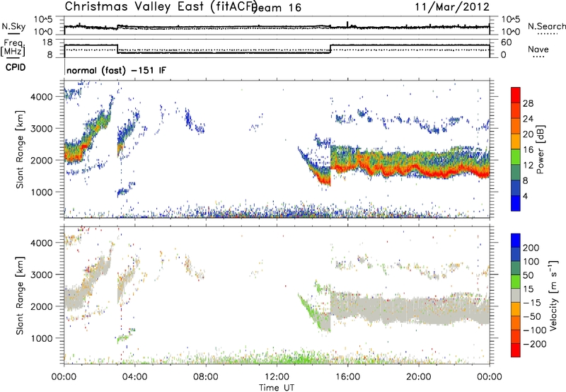Click the "16:00" time axis tick label
This screenshot has width=566, height=392.
click(x=347, y=377)
